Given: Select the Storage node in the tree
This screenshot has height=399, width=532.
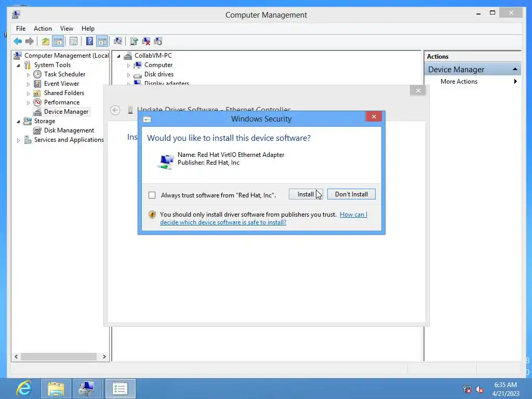Looking at the screenshot, I should (x=45, y=121).
